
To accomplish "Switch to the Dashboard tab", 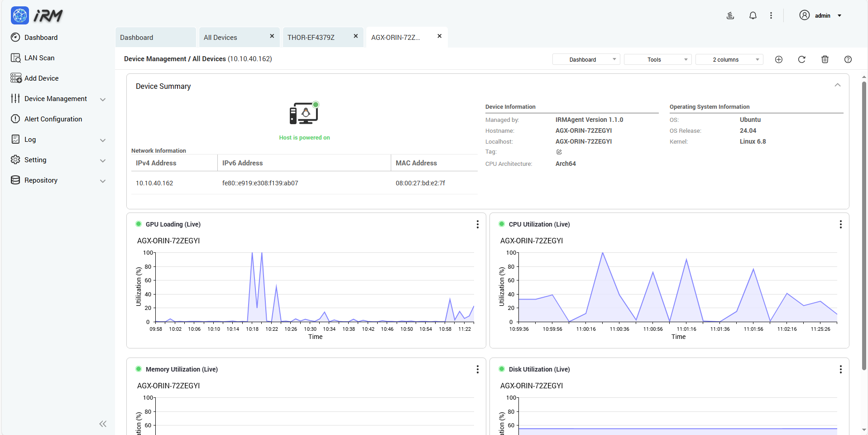I will 156,37.
